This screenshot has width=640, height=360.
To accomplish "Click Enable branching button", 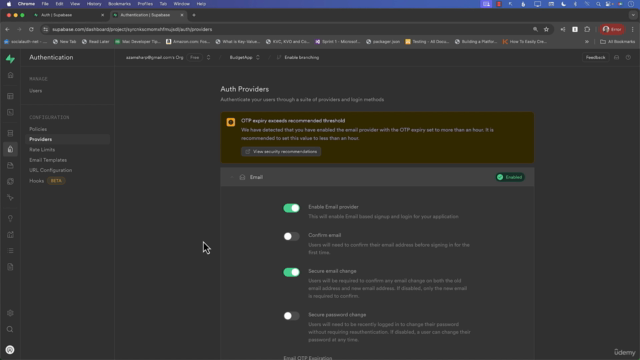I will 298,58.
